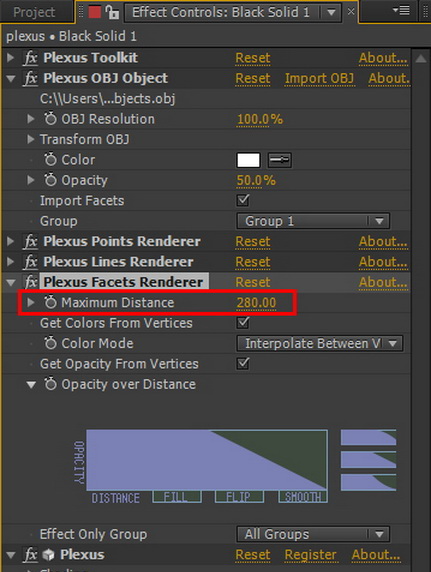
Task: Open the Group 1 dropdown
Action: (313, 221)
